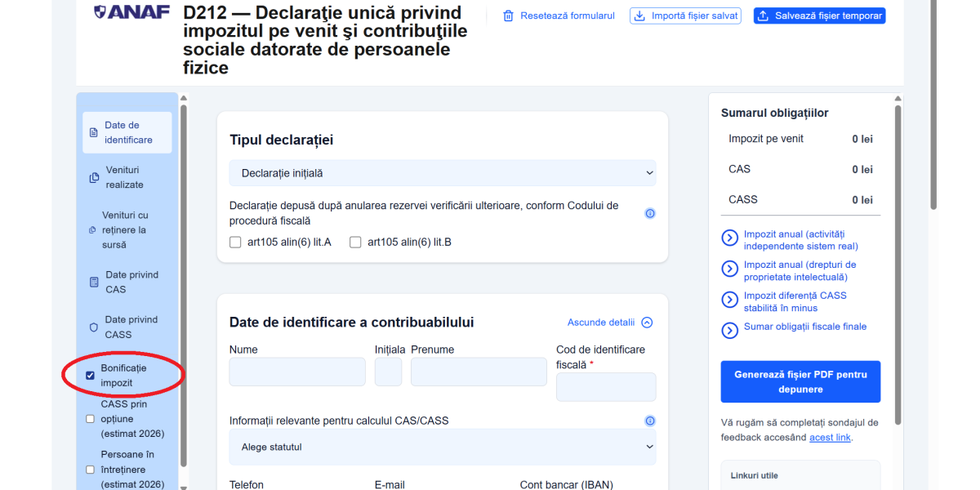The width and height of the screenshot is (980, 490).
Task: Open the feedback survey via acest link
Action: click(x=830, y=437)
